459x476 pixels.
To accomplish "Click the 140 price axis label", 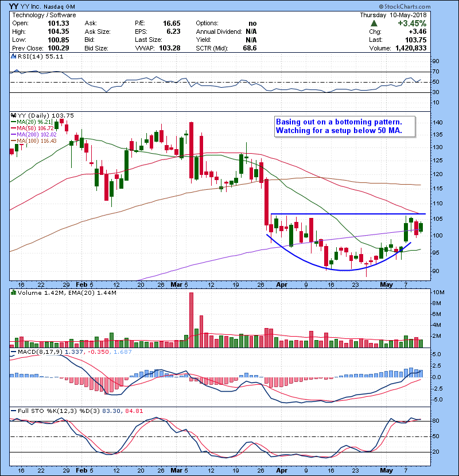I will pyautogui.click(x=438, y=123).
